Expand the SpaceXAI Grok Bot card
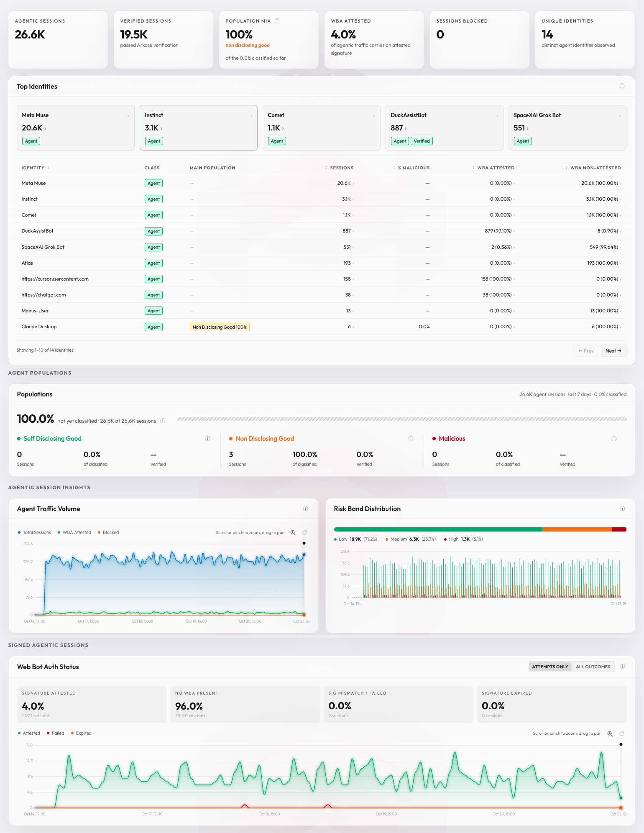644x833 pixels. pyautogui.click(x=567, y=128)
